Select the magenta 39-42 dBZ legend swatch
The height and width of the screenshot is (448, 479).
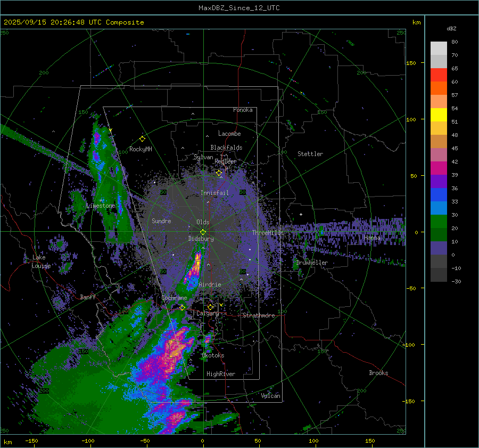439,168
